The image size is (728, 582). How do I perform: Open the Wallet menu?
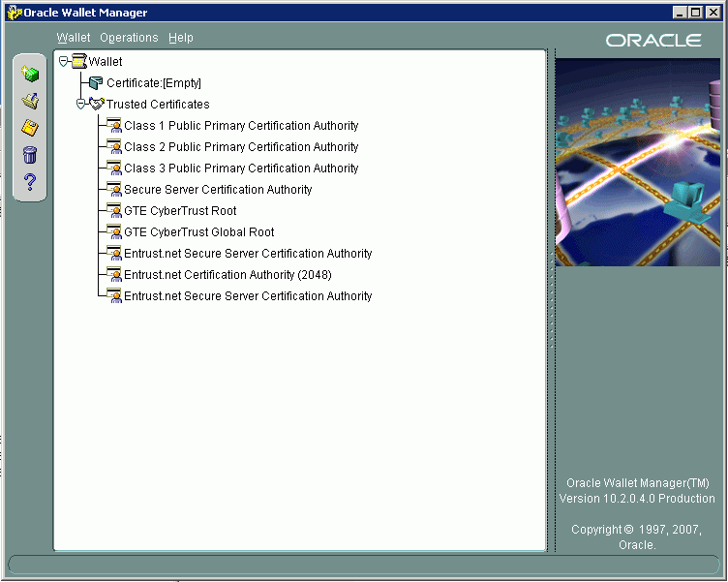click(74, 38)
